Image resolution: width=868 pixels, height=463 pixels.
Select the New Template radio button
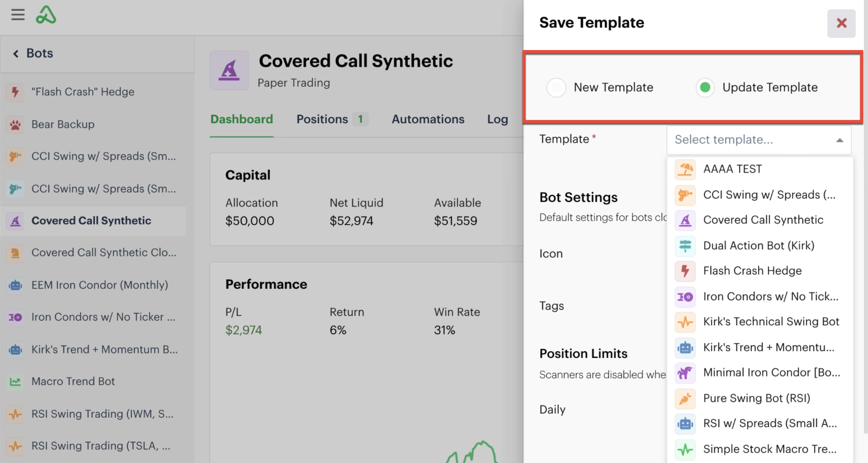[556, 88]
